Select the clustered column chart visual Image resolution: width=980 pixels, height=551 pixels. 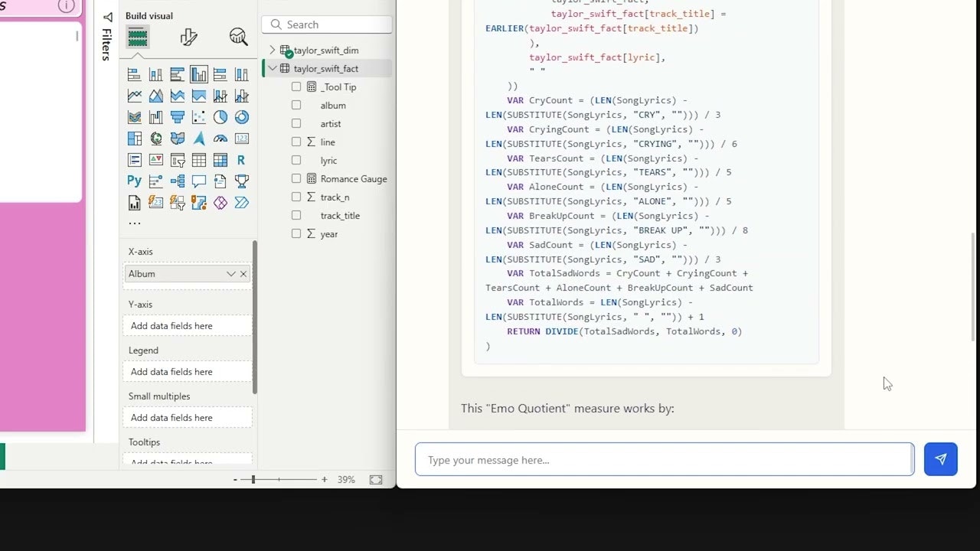point(198,74)
